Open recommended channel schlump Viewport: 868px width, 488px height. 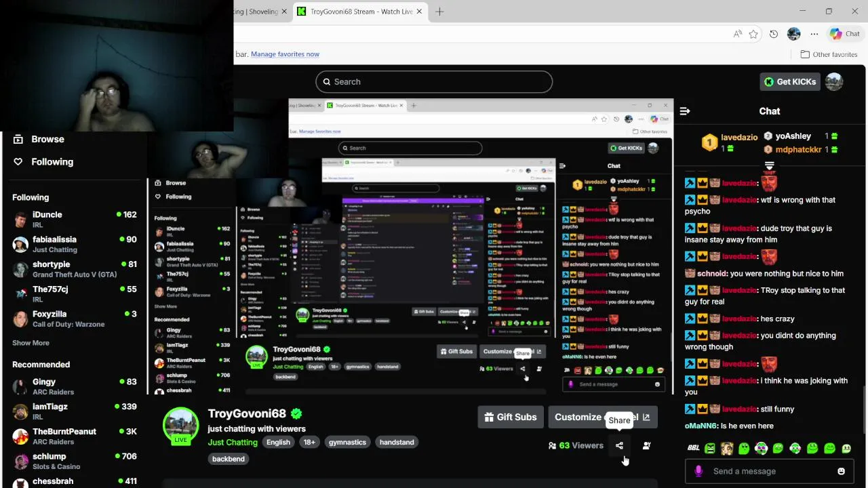click(75, 461)
